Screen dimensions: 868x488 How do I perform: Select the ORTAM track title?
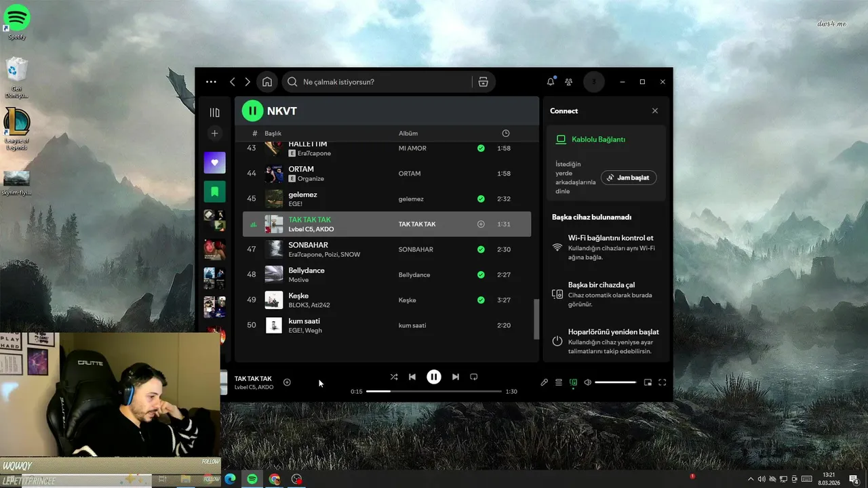(301, 169)
